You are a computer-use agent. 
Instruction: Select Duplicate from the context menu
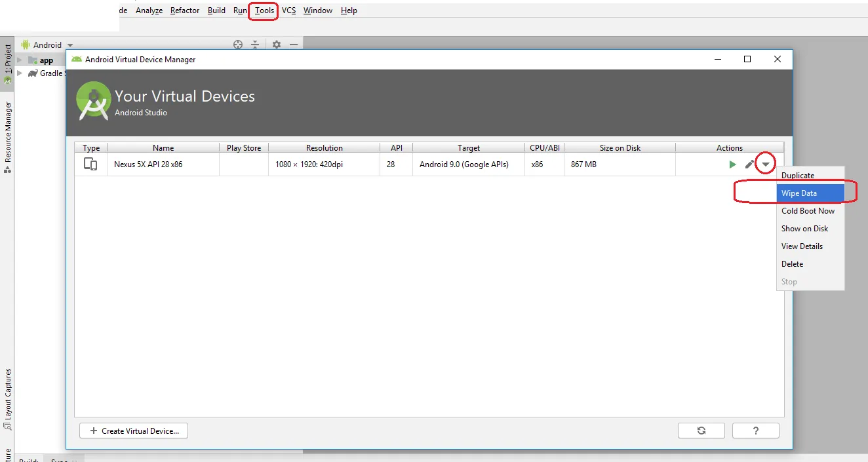click(810, 176)
